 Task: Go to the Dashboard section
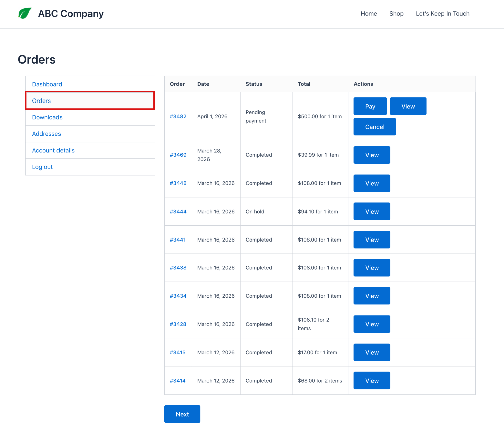(x=47, y=84)
